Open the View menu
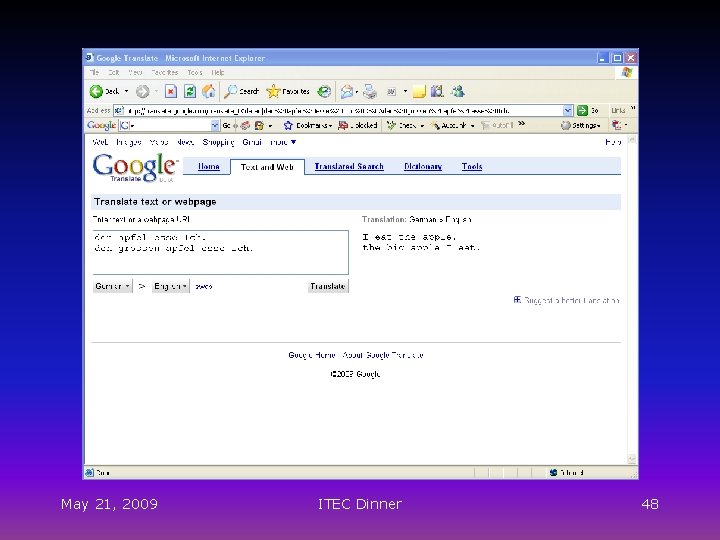The height and width of the screenshot is (540, 720). [135, 73]
